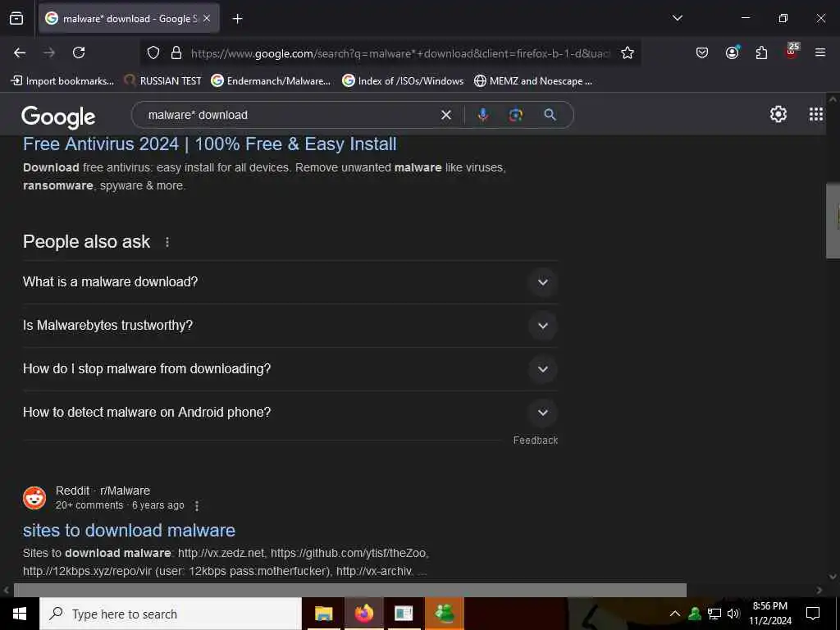Submit search with magnifier icon

pyautogui.click(x=550, y=115)
